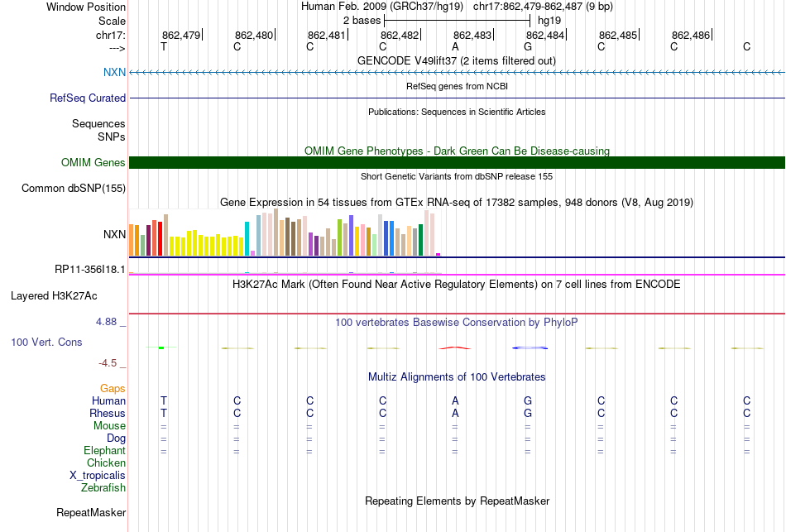Click the Elephant species row label
The height and width of the screenshot is (532, 786).
click(x=104, y=450)
